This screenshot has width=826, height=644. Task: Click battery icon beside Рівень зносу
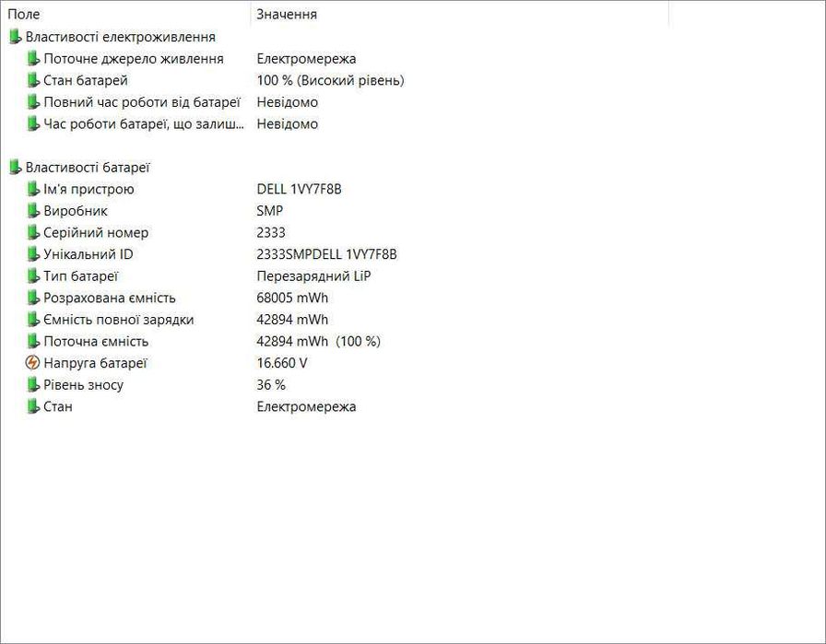click(x=33, y=385)
